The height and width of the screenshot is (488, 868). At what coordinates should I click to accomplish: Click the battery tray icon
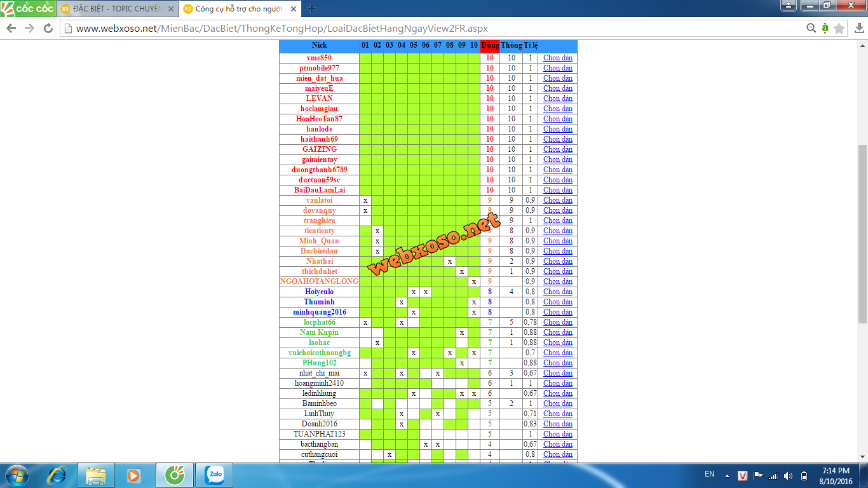(804, 475)
